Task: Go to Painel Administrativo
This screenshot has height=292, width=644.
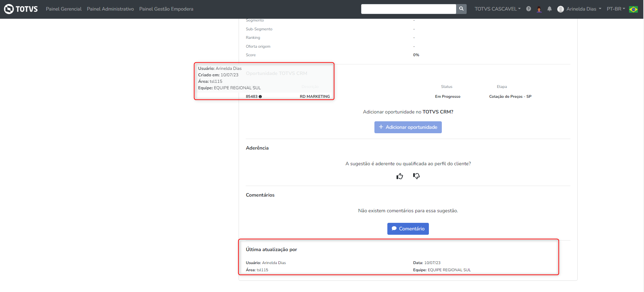Action: [x=110, y=9]
